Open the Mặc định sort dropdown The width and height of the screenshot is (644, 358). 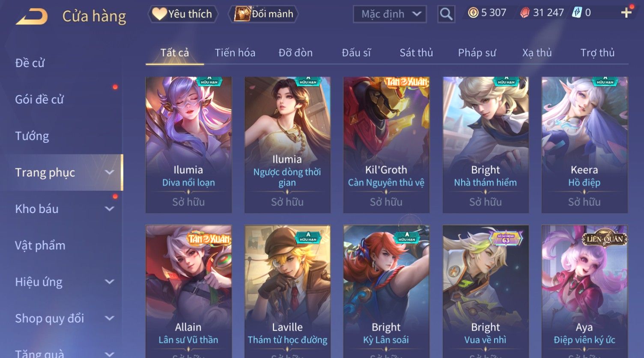(390, 14)
